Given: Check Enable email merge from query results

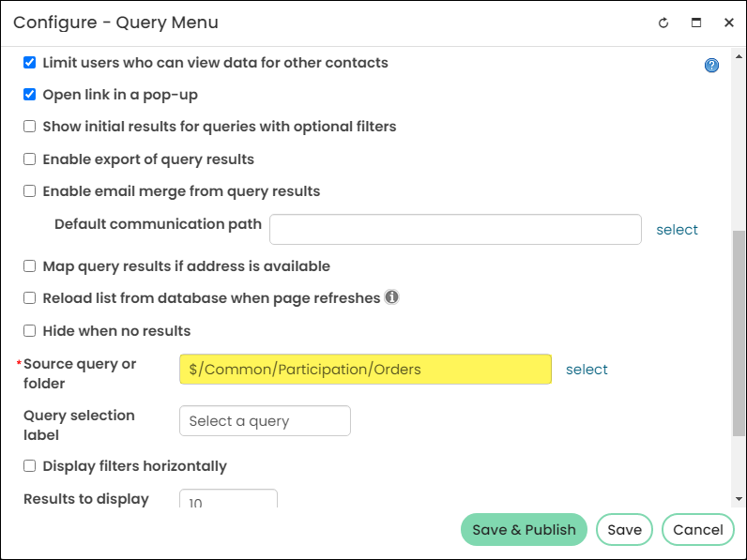Looking at the screenshot, I should (x=29, y=191).
